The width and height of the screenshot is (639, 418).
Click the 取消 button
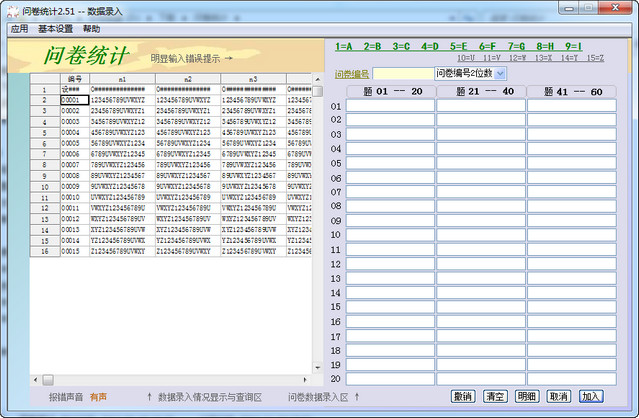(x=558, y=396)
